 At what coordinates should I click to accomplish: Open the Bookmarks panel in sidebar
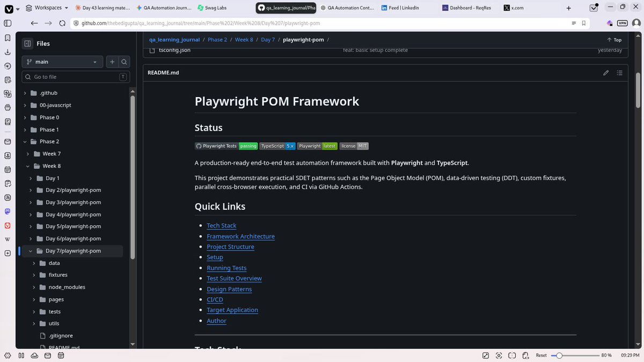pyautogui.click(x=8, y=38)
